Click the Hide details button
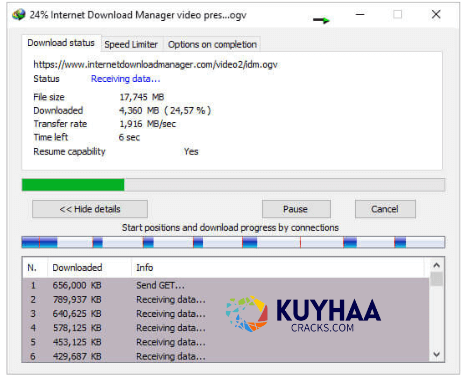The image size is (463, 376). [x=90, y=209]
